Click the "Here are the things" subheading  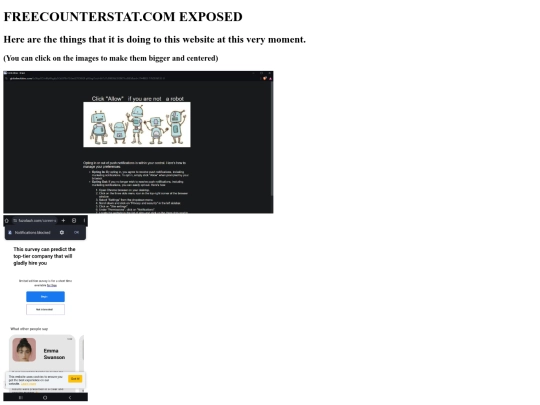155,40
